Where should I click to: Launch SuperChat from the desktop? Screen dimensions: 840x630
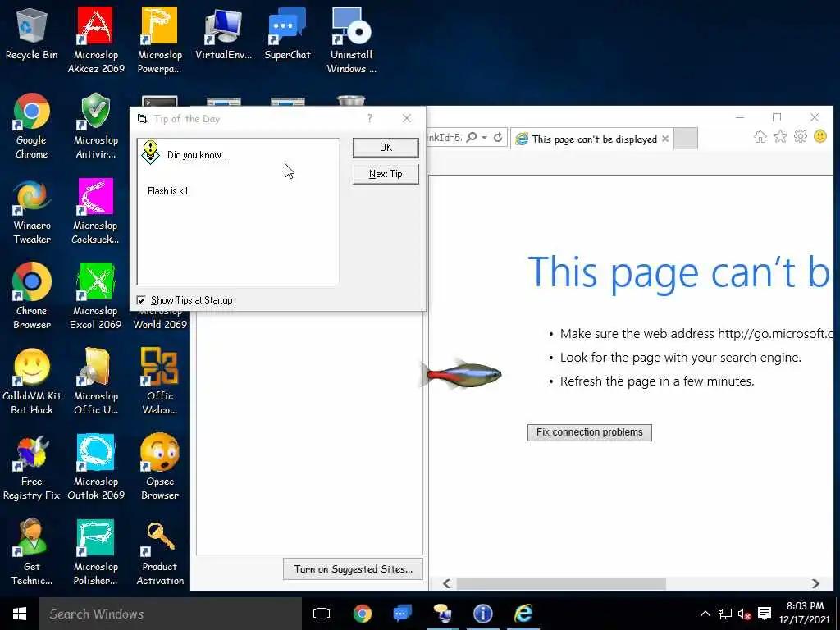point(287,33)
